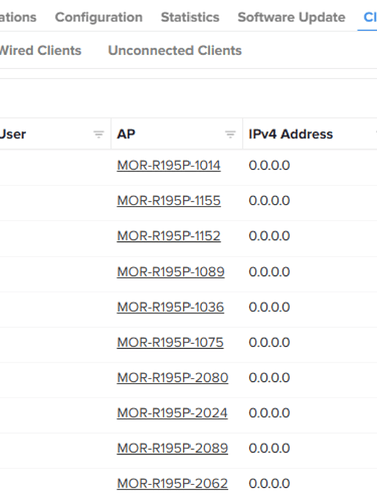Open AP link MOR-R195P-2024
Image resolution: width=377 pixels, height=500 pixels.
click(172, 413)
